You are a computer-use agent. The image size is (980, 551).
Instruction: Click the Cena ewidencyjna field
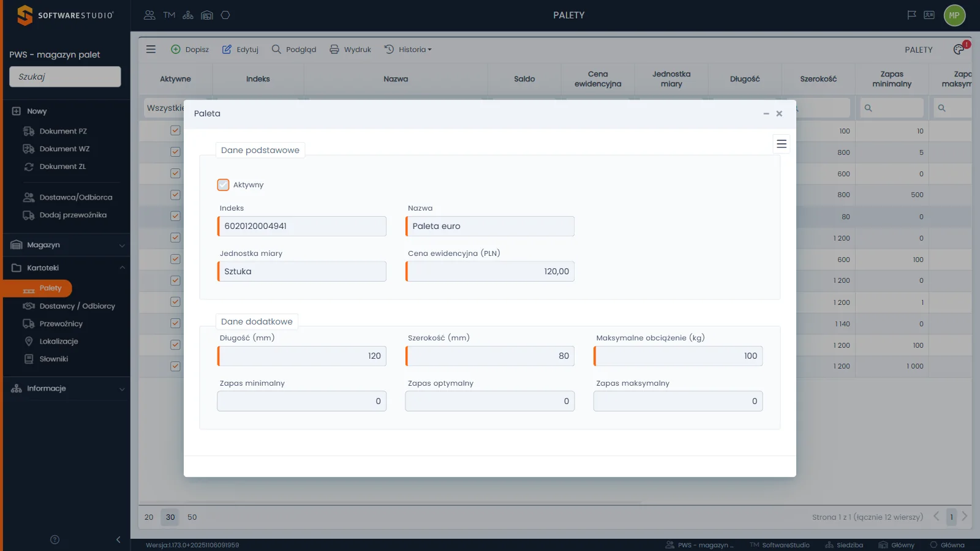490,271
